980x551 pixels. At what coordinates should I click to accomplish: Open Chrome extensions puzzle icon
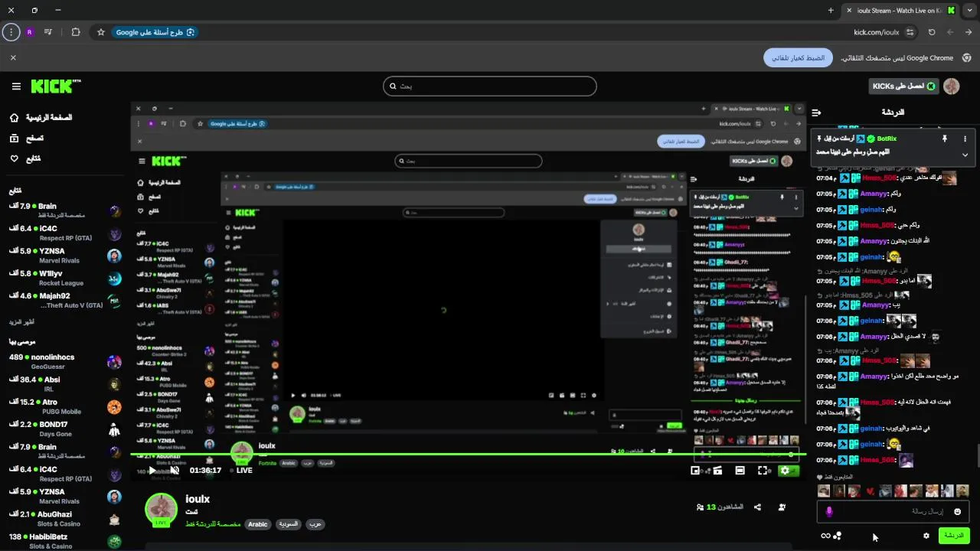75,32
